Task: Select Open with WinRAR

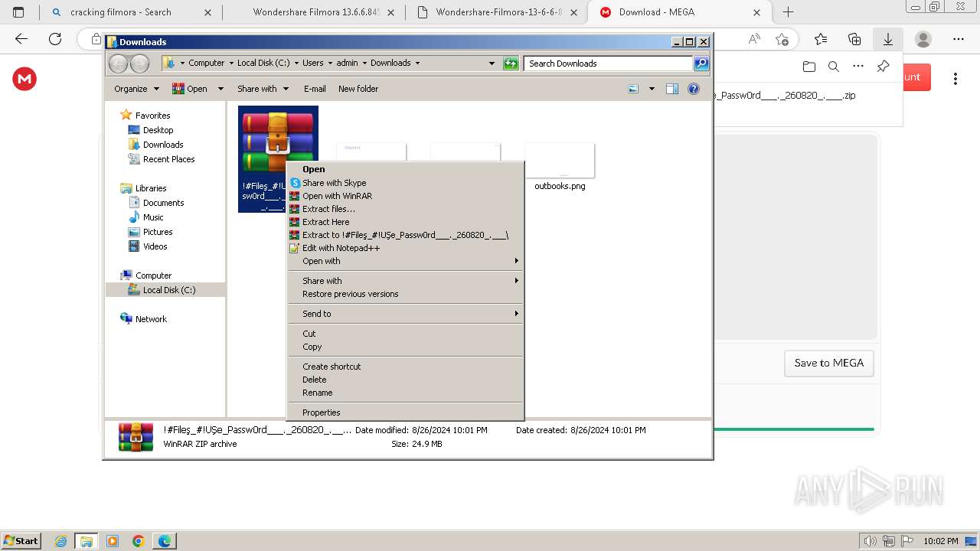Action: tap(337, 196)
